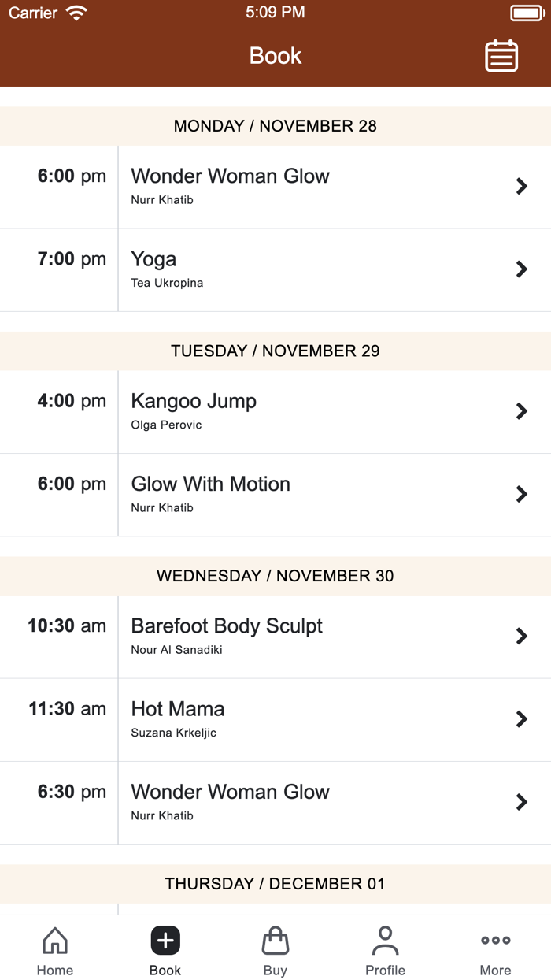Tap the Tuesday / November 29 header
Image resolution: width=551 pixels, height=980 pixels.
click(275, 351)
